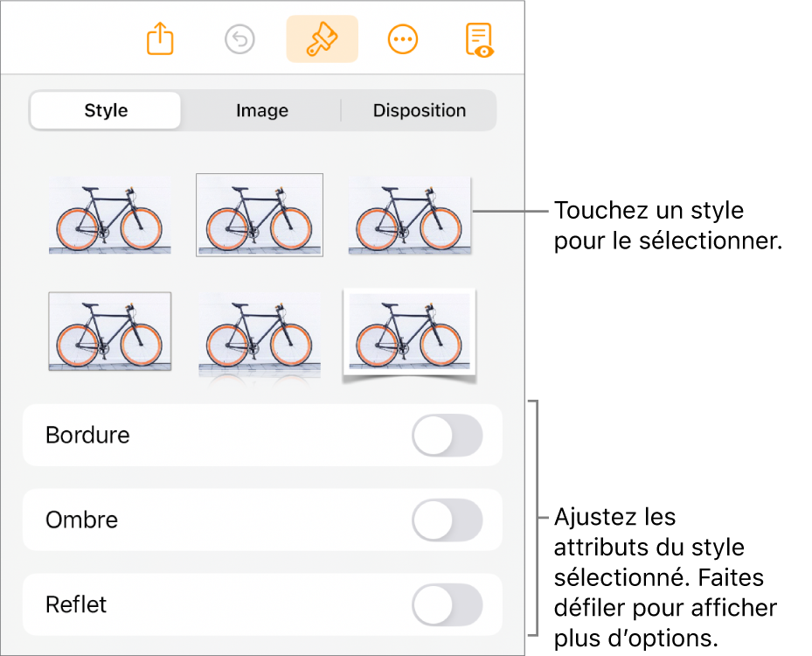
Task: Click the Ombre label
Action: [x=81, y=520]
